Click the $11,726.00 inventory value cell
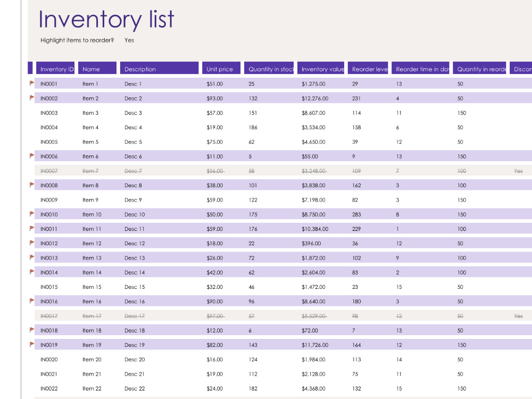This screenshot has width=532, height=399. pyautogui.click(x=315, y=345)
